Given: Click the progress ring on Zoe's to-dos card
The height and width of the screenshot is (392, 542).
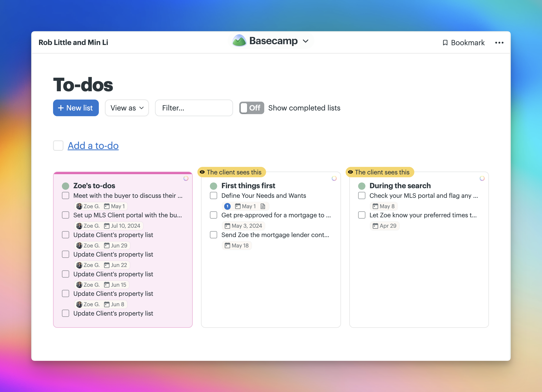Looking at the screenshot, I should tap(186, 178).
